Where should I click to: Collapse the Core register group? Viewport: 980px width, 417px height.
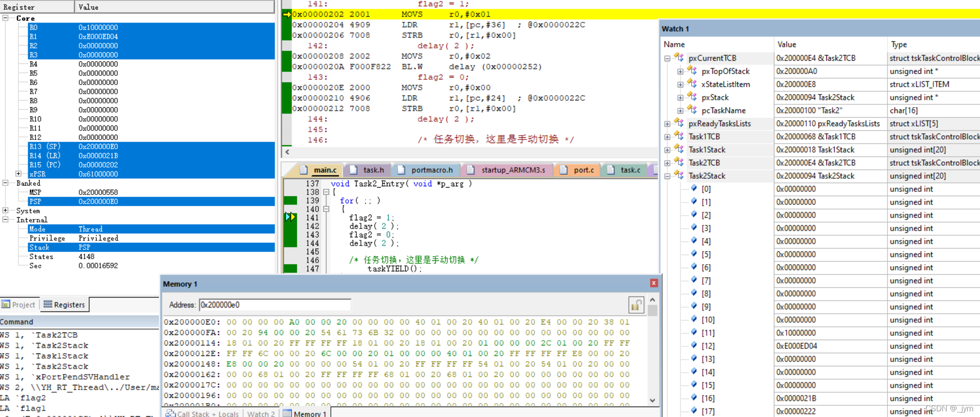6,18
